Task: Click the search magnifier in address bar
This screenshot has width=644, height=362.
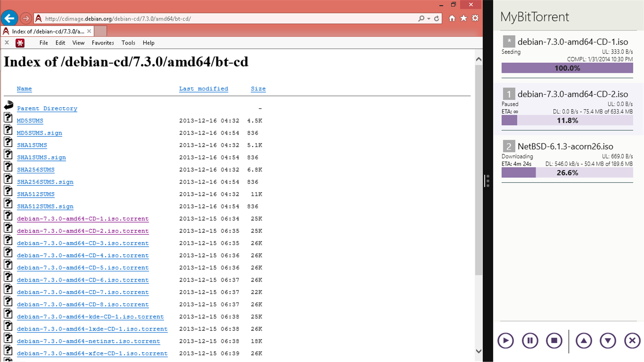Action: tap(421, 19)
